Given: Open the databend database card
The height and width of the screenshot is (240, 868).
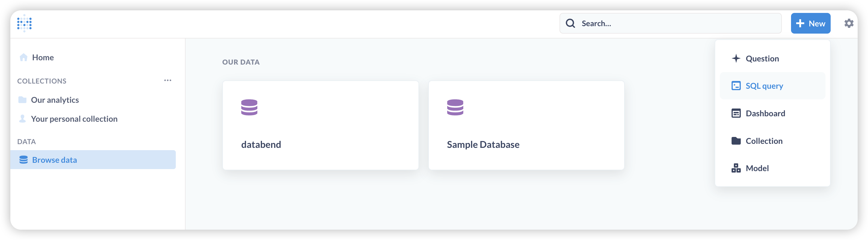Looking at the screenshot, I should (x=320, y=125).
